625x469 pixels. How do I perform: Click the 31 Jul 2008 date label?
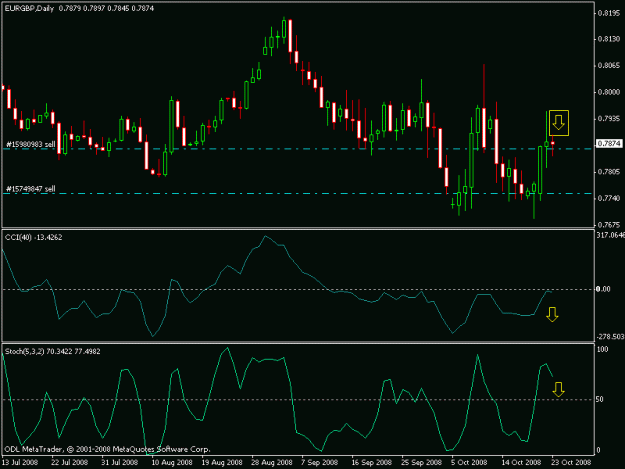[119, 462]
